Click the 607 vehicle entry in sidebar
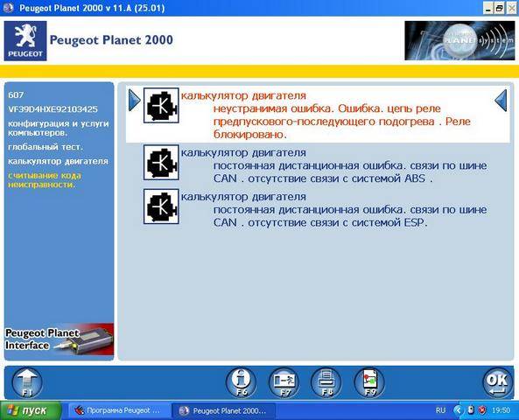The width and height of the screenshot is (519, 420). coord(16,95)
